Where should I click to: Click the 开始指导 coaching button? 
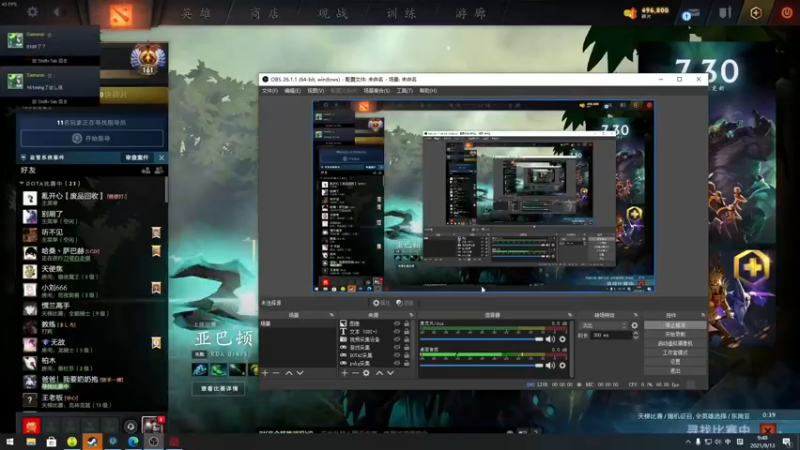[x=92, y=138]
